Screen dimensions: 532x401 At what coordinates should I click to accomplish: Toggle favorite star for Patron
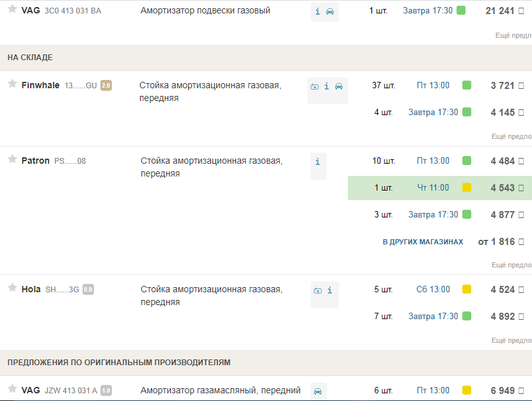pyautogui.click(x=12, y=159)
